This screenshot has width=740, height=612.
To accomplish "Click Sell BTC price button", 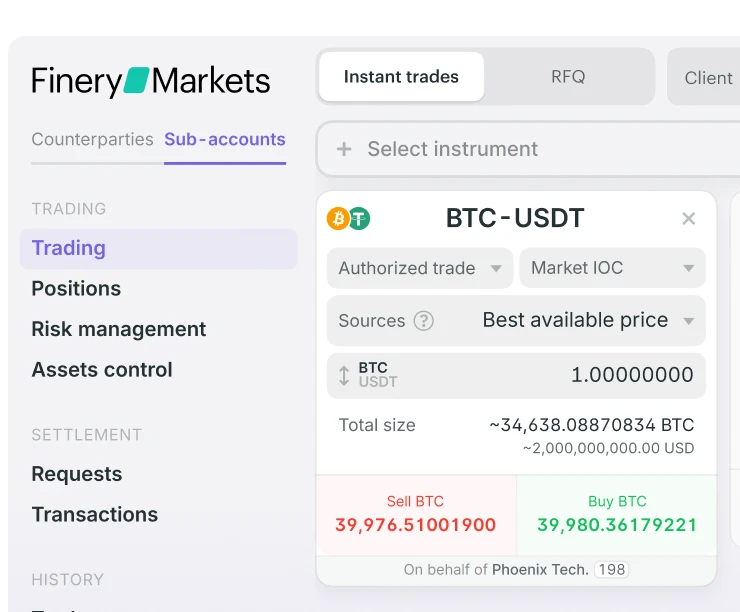I will (416, 515).
